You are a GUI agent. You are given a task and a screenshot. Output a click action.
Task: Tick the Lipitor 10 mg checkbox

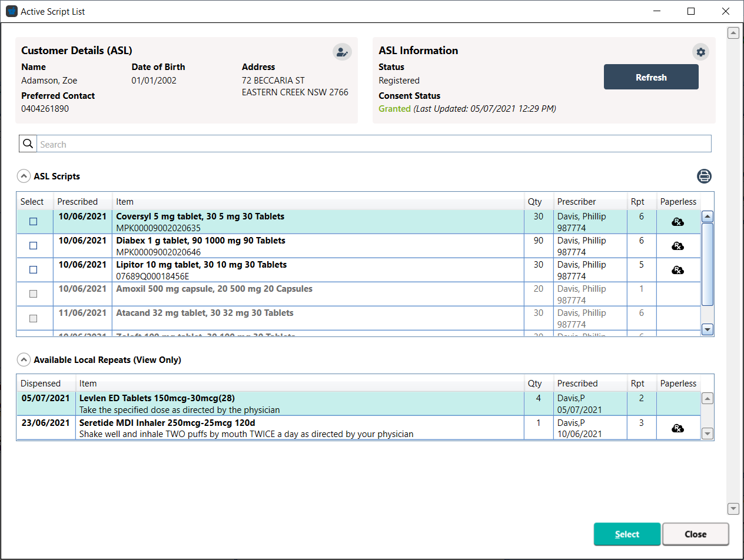coord(33,270)
